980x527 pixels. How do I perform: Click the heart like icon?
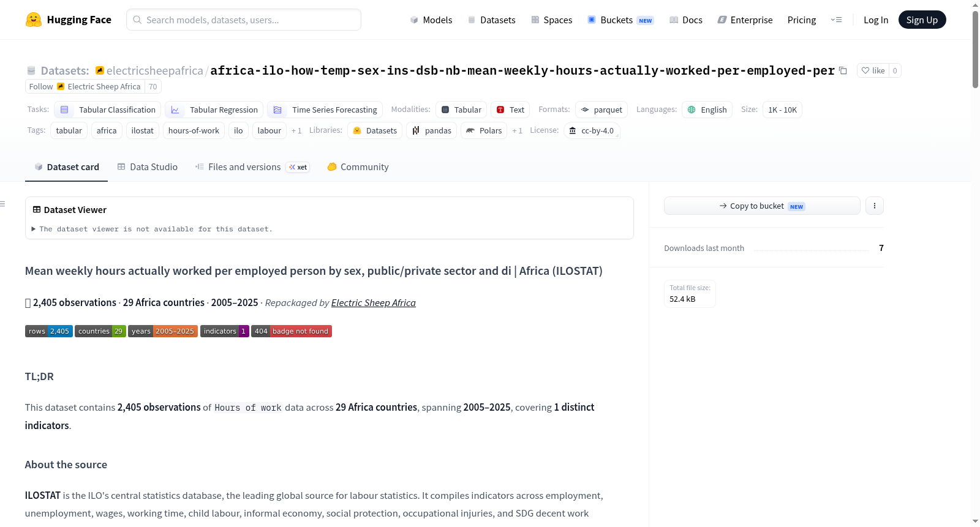865,70
